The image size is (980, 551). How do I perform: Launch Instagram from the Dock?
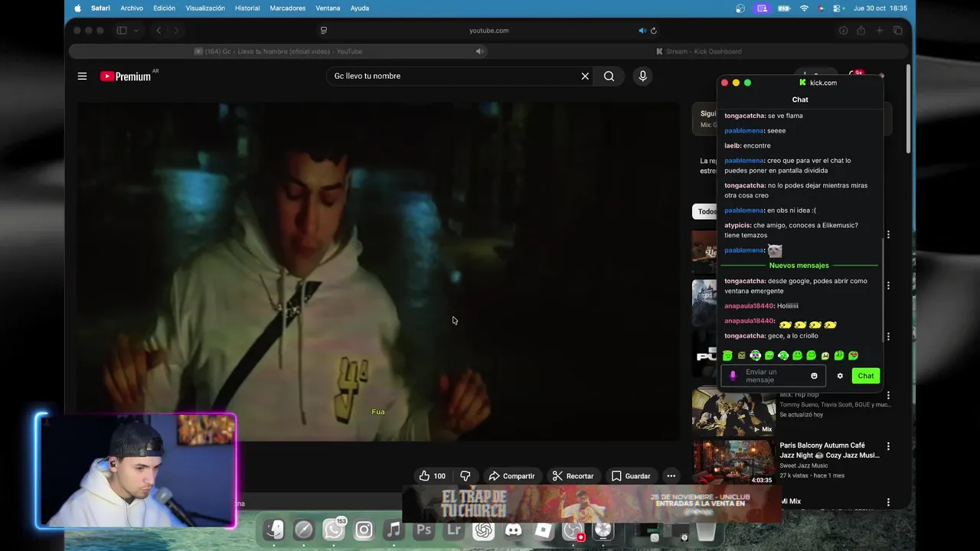[364, 530]
